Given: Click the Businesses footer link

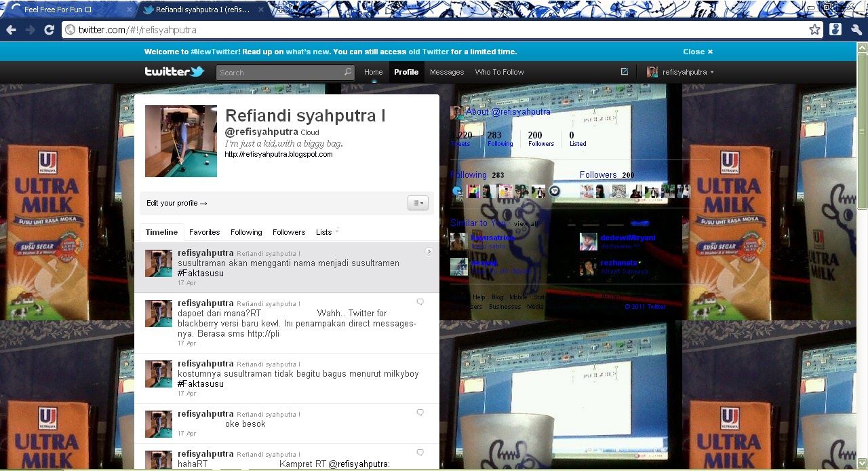Looking at the screenshot, I should coord(505,307).
